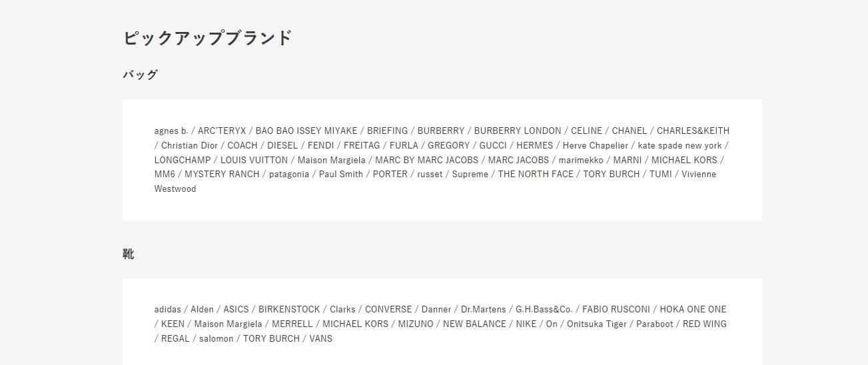The width and height of the screenshot is (868, 365).
Task: Select the Onitsuka Tiger link
Action: point(597,324)
